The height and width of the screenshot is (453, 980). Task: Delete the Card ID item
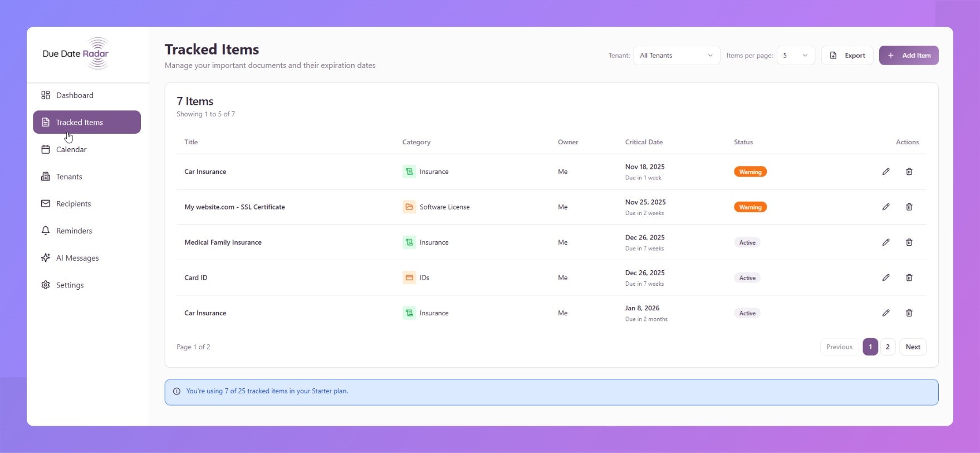909,277
